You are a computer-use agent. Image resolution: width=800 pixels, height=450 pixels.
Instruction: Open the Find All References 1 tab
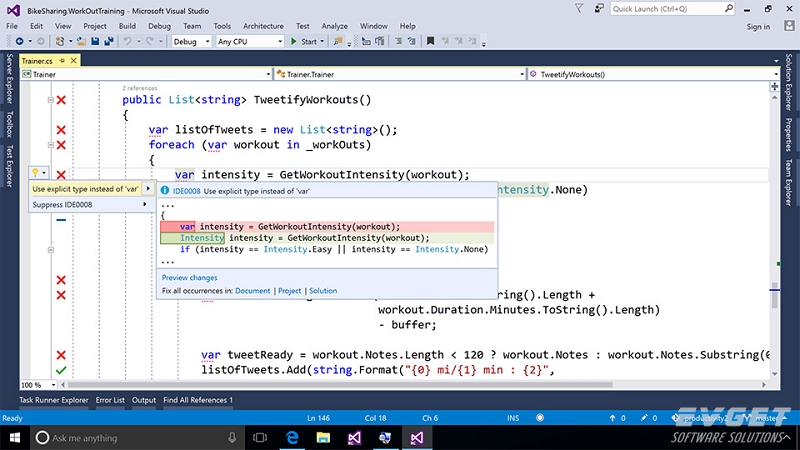pos(198,400)
